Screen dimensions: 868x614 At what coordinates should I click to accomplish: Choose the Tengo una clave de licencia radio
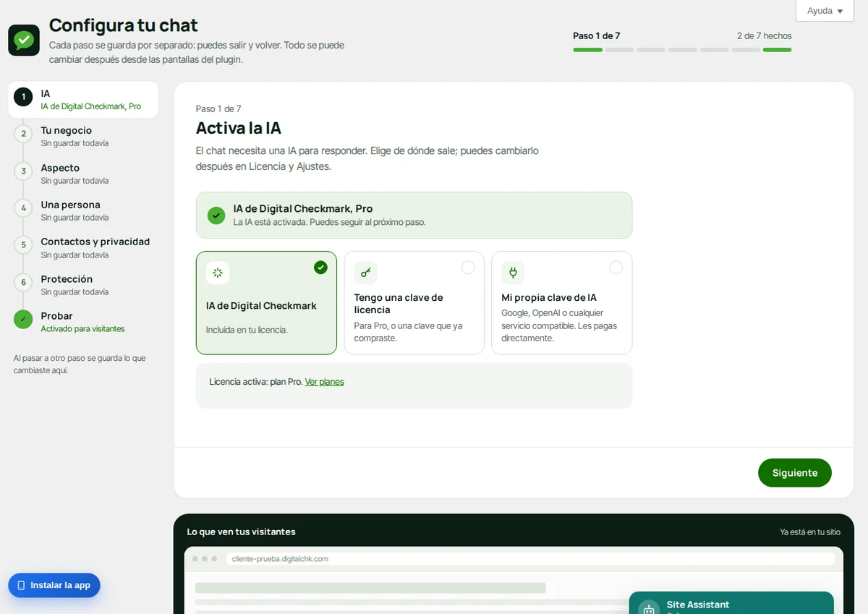coord(468,268)
